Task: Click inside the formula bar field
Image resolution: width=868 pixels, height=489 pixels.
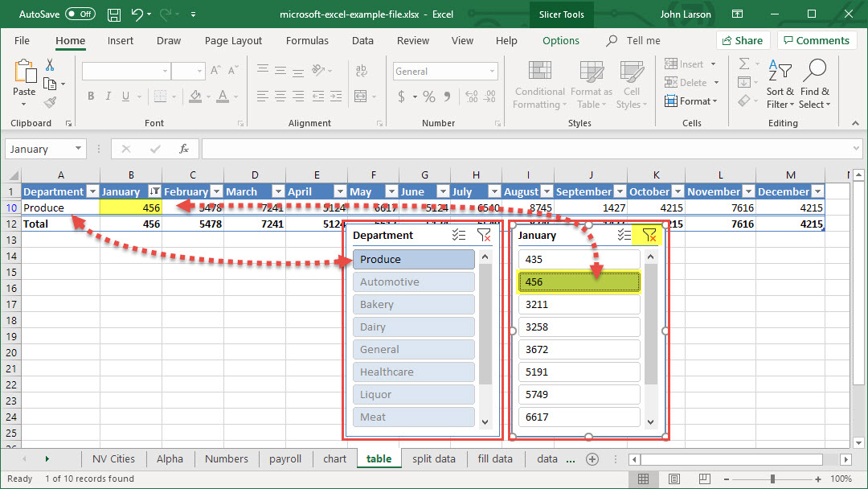Action: (x=530, y=149)
